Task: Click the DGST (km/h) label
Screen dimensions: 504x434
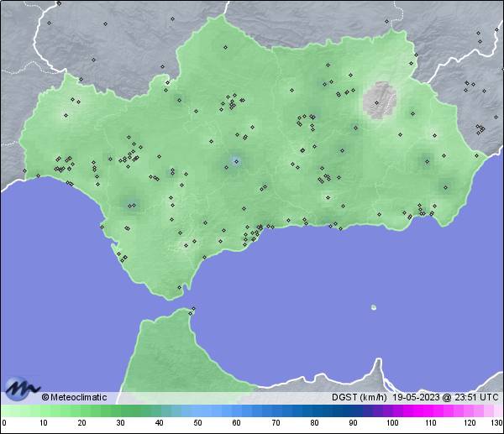Action: coord(359,397)
